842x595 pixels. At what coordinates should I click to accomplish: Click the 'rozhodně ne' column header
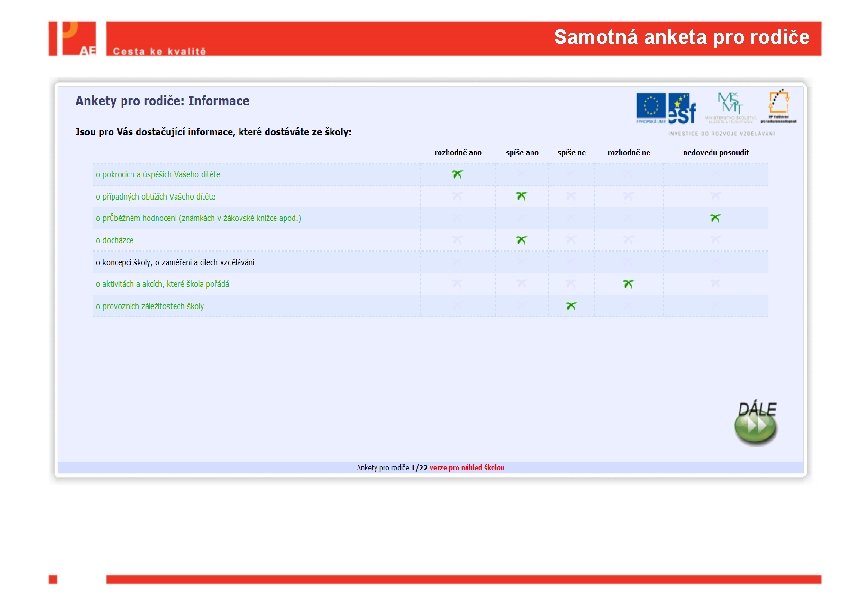click(629, 153)
